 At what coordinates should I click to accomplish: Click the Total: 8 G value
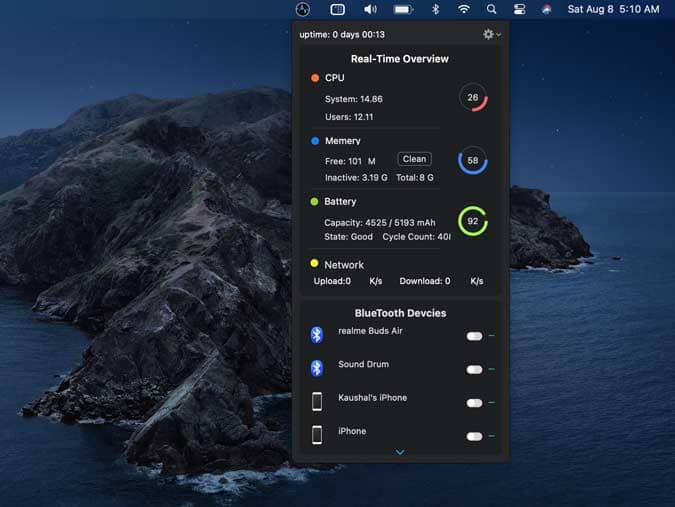coord(415,178)
